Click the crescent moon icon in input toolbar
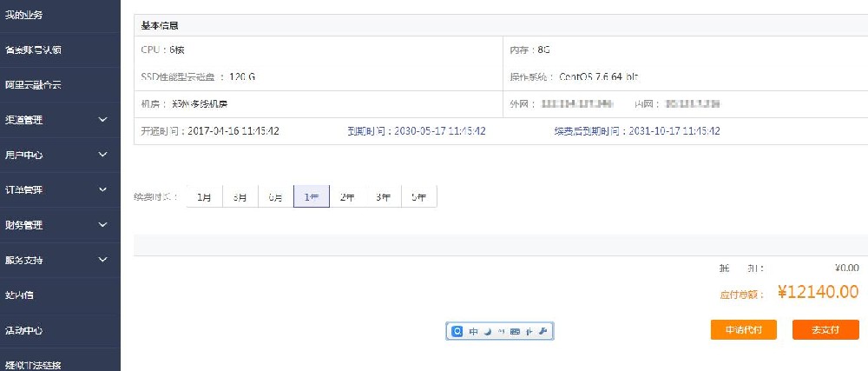Screen dimensions: 868x371 (488, 331)
